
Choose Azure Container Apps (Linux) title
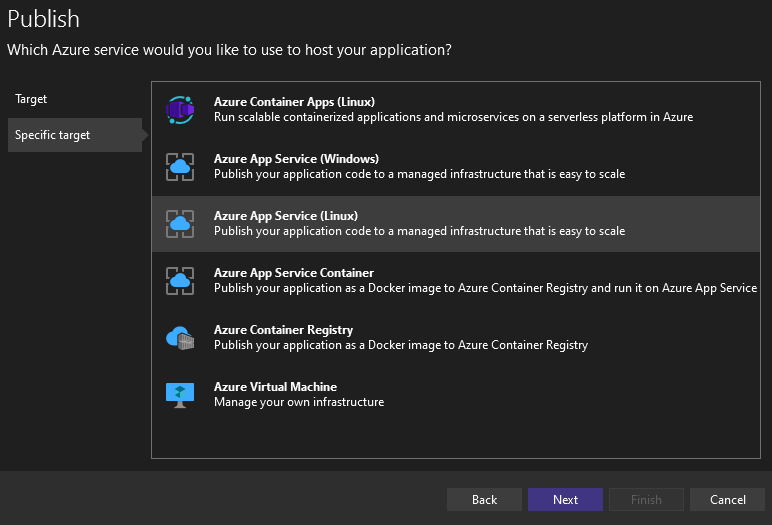294,102
